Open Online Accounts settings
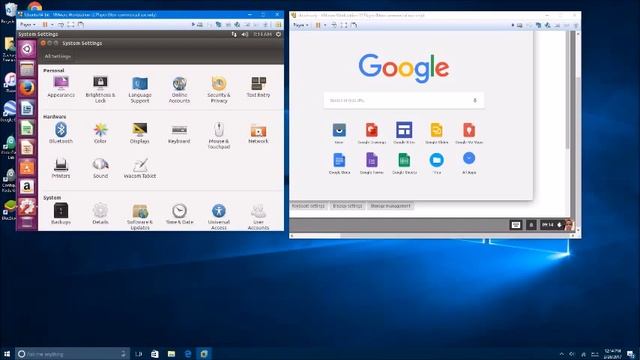The width and height of the screenshot is (640, 360). click(x=179, y=89)
